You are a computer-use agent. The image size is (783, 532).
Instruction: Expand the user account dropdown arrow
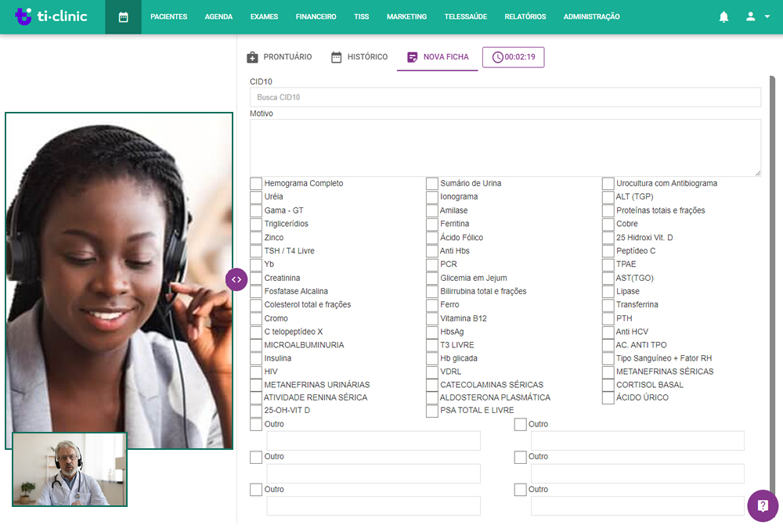click(767, 16)
